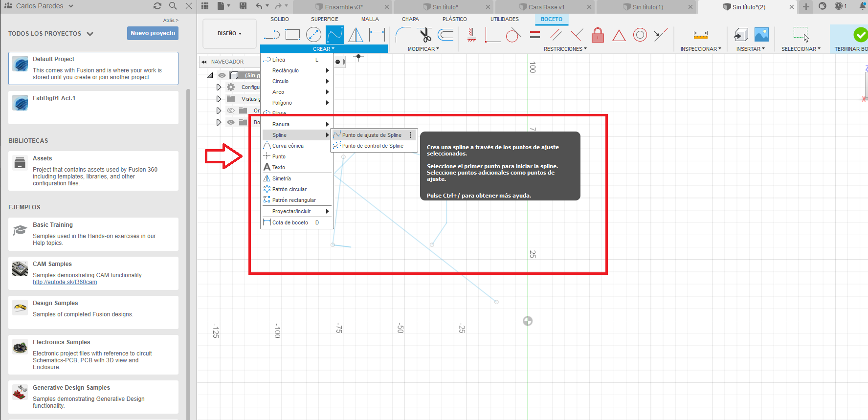Open a new design tab with plus
Image resolution: width=868 pixels, height=420 pixels.
pyautogui.click(x=806, y=6)
